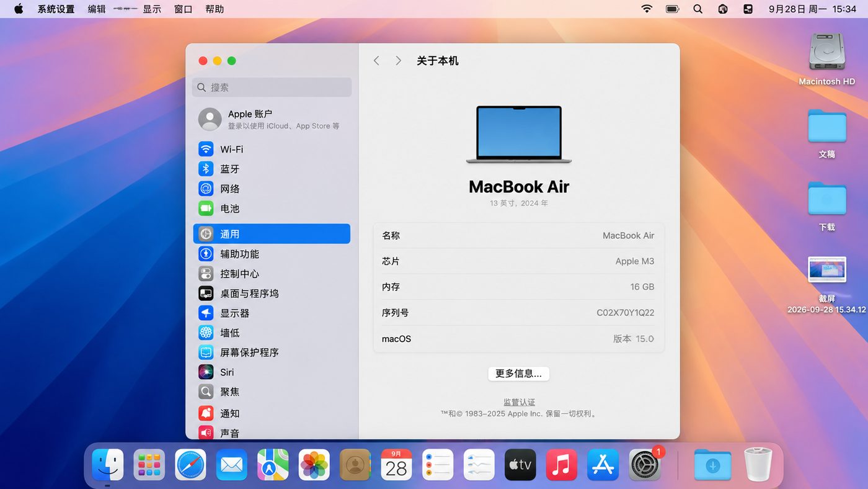Open 蓝牙 Bluetooth settings in the sidebar
868x489 pixels.
pos(272,169)
